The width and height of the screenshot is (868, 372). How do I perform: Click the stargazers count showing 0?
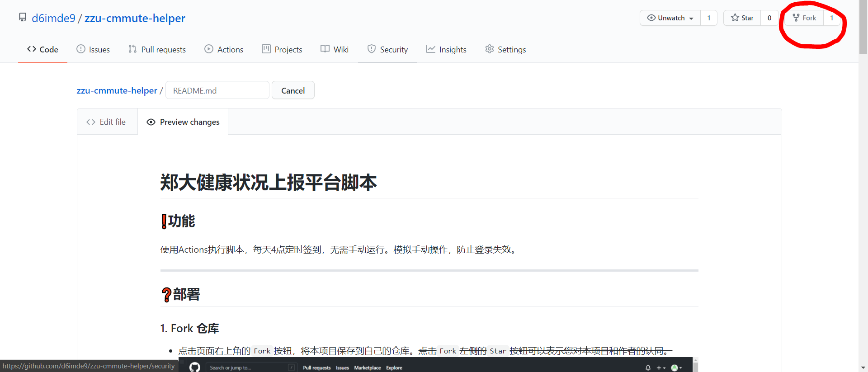coord(769,18)
